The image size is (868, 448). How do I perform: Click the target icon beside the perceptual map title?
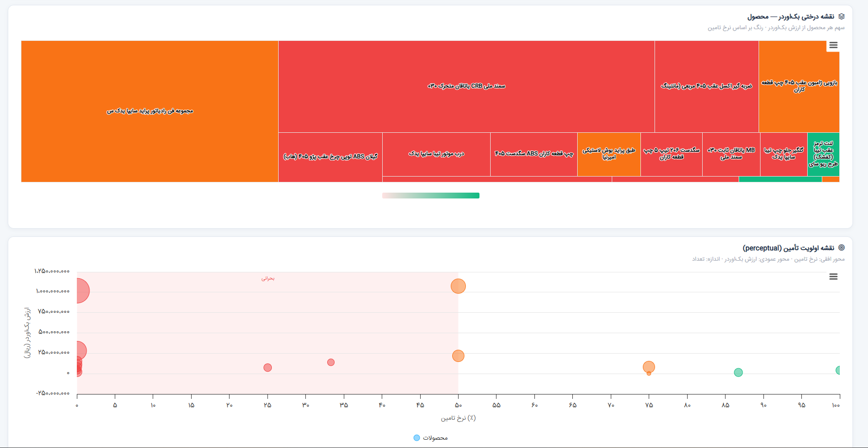[x=841, y=248]
